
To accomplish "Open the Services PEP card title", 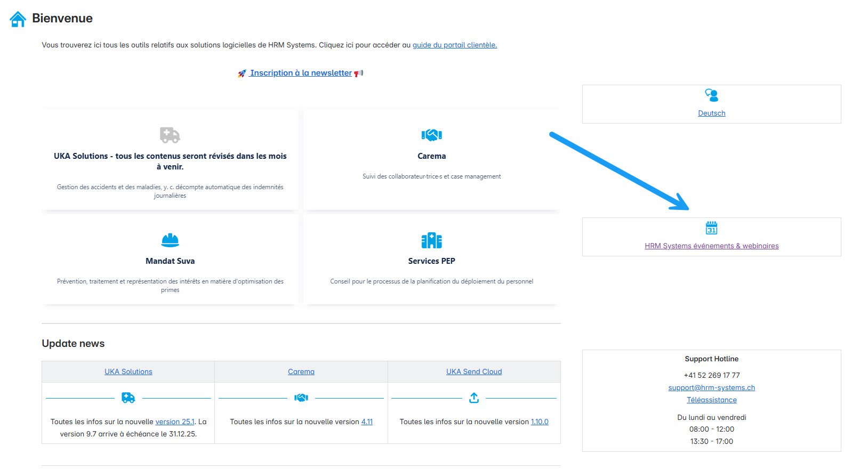I will [431, 261].
